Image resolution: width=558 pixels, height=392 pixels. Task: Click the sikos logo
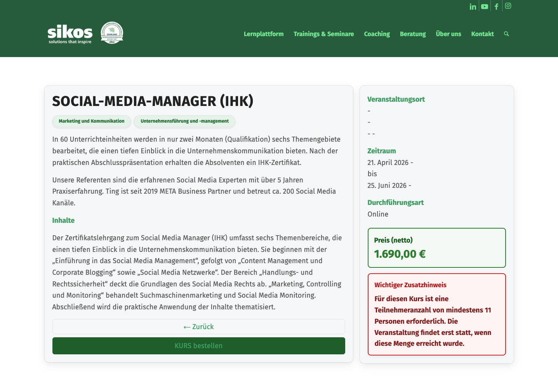70,34
